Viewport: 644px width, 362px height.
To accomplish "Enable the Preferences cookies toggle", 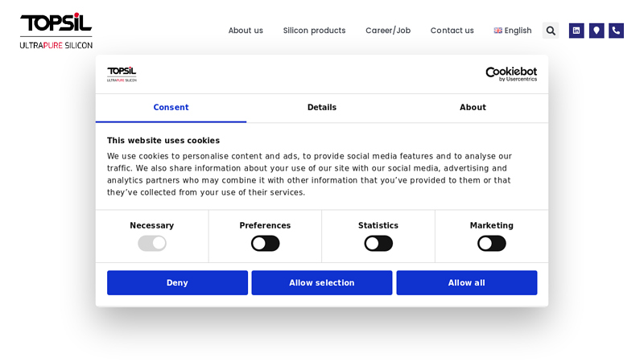I will [x=265, y=243].
